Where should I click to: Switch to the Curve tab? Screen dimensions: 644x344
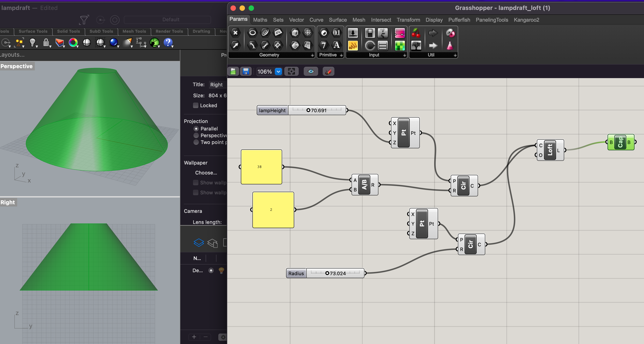316,20
